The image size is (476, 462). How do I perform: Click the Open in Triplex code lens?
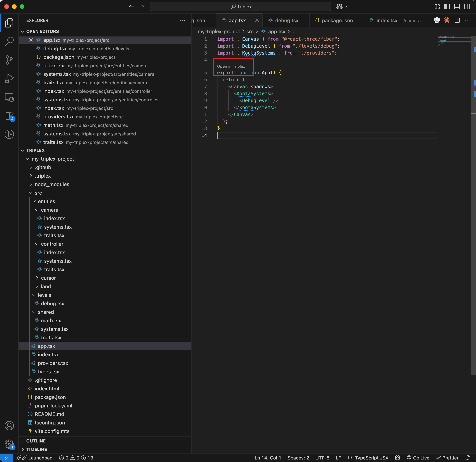[231, 66]
